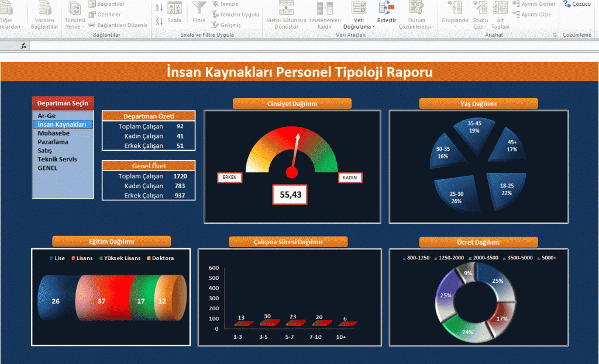Click the Eğitim Dağılımı title
This screenshot has height=364, width=599.
(x=112, y=241)
